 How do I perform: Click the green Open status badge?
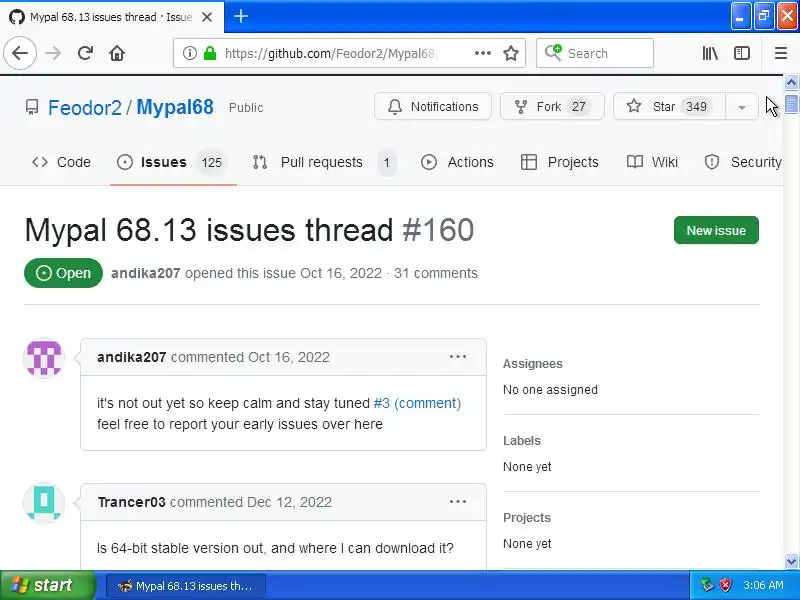pos(63,273)
